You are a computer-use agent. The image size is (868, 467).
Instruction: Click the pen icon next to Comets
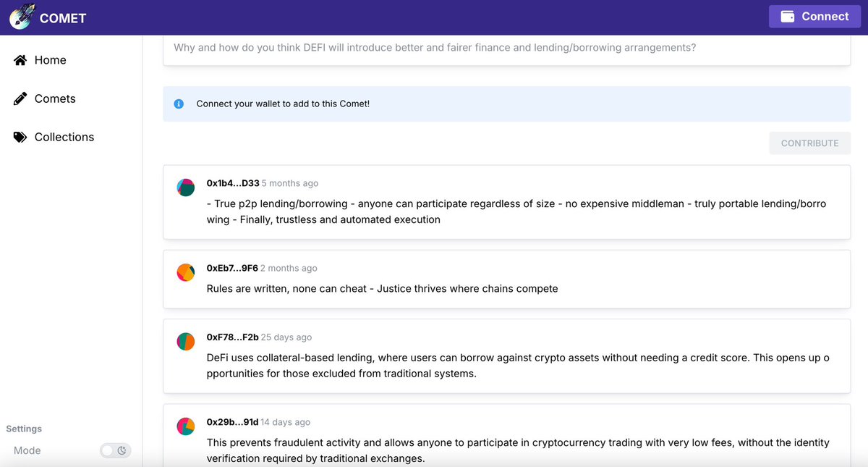point(20,98)
